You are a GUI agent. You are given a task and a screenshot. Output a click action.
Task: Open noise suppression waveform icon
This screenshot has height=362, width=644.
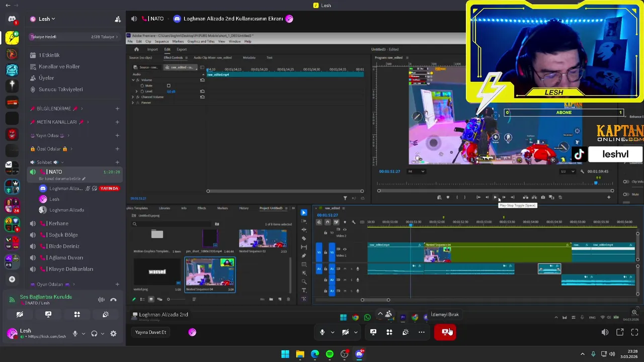[101, 300]
